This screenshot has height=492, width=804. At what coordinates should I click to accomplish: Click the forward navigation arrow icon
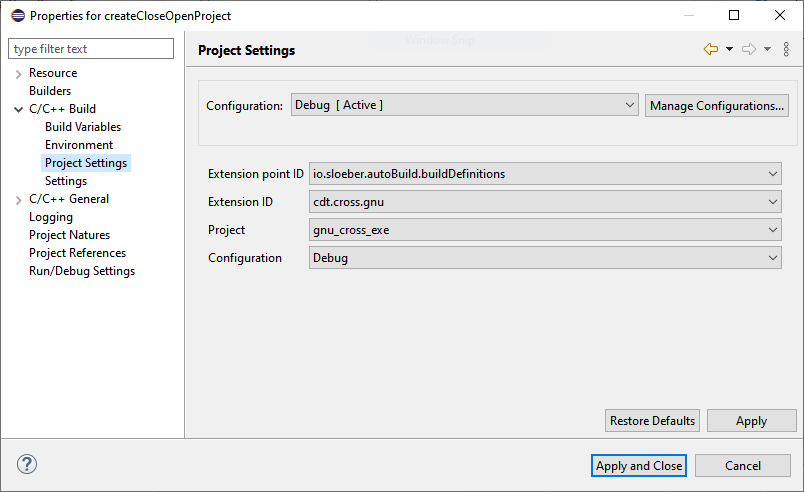pyautogui.click(x=748, y=49)
